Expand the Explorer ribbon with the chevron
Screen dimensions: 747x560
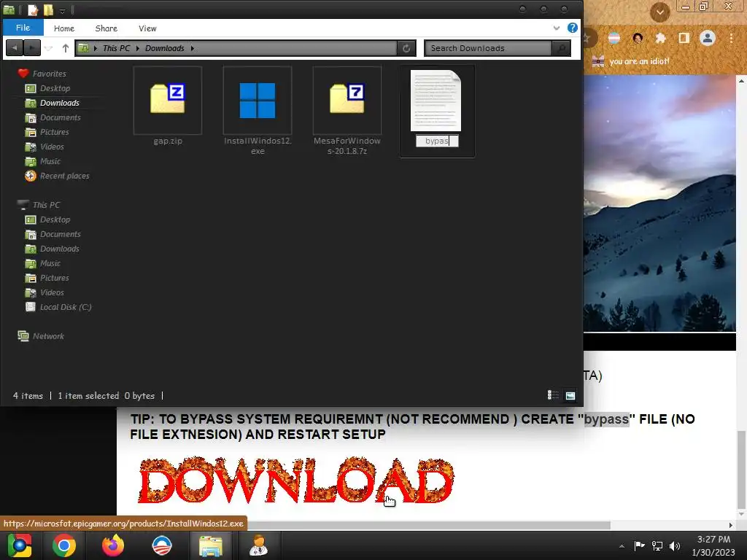pyautogui.click(x=557, y=28)
